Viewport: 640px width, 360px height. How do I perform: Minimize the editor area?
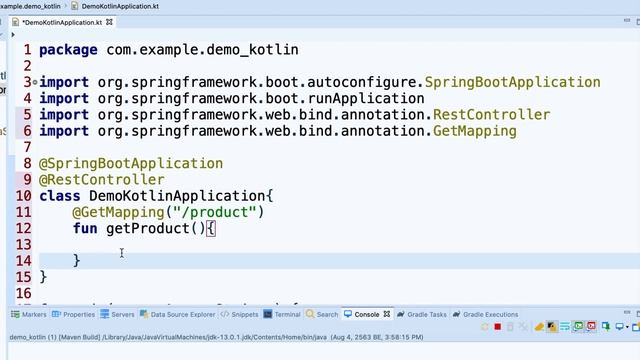(x=627, y=20)
